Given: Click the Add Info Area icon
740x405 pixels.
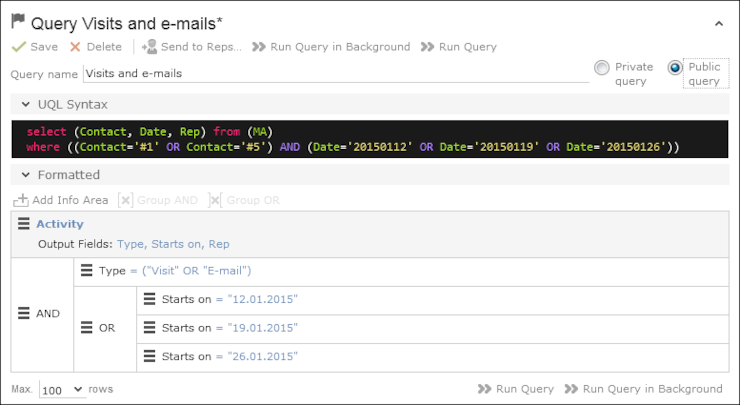Looking at the screenshot, I should tap(20, 200).
